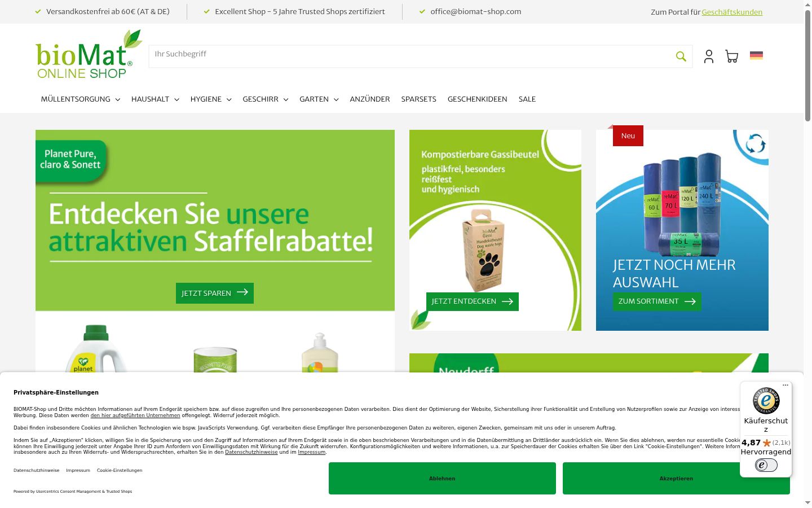The height and width of the screenshot is (508, 812).
Task: Click the search magnifier icon
Action: pyautogui.click(x=681, y=56)
